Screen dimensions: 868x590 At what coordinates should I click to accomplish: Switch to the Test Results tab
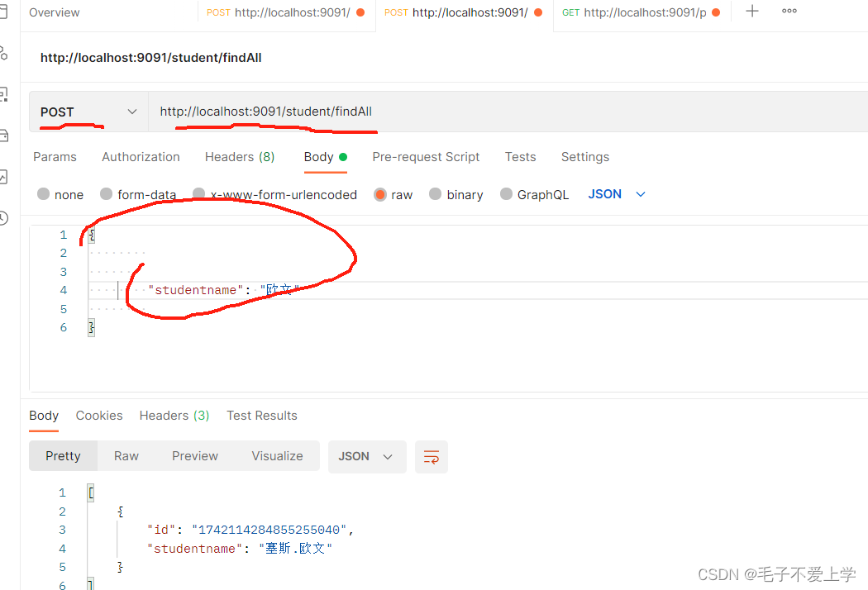coord(261,416)
